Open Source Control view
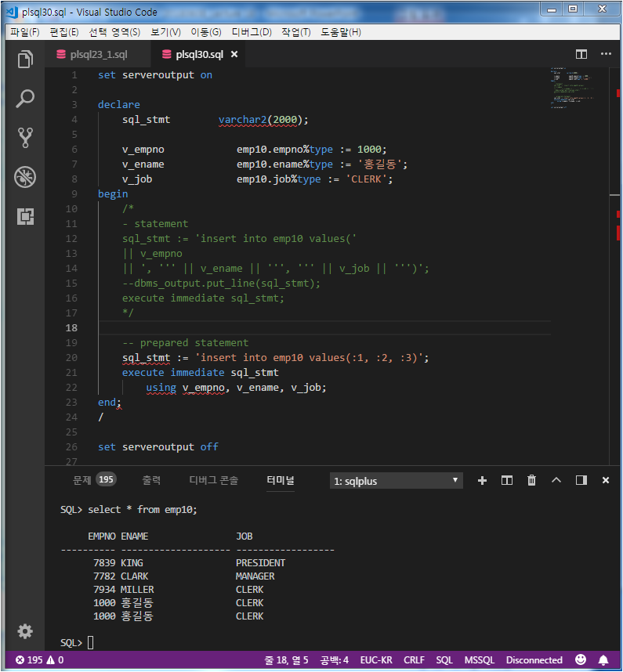623x672 pixels. click(25, 138)
